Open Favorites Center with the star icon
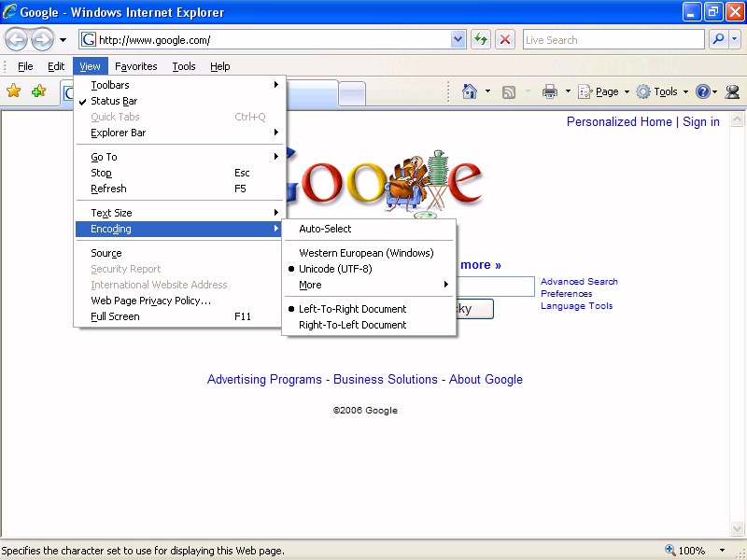The width and height of the screenshot is (747, 560). 14,91
